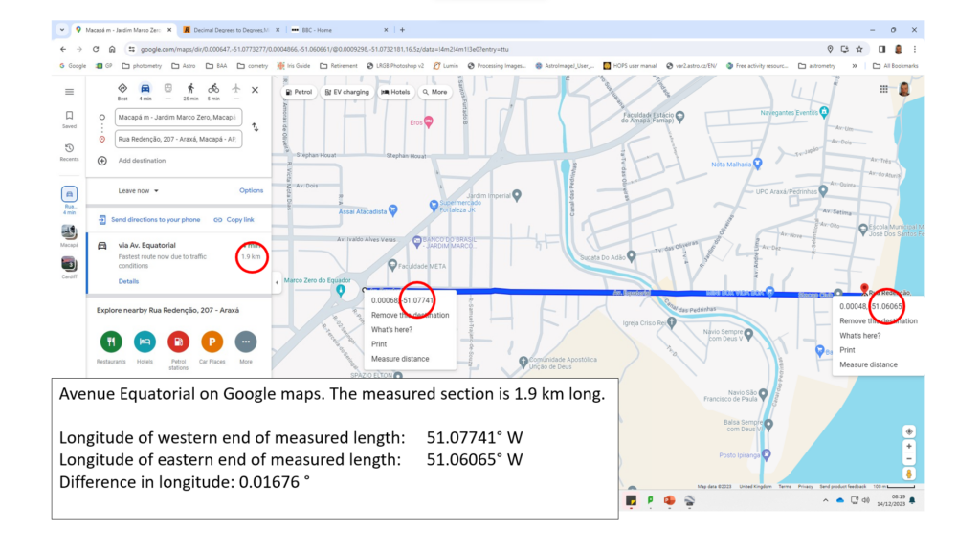Viewport: 980px width, 551px height.
Task: Click the Petrol stations explore icon
Action: click(178, 342)
